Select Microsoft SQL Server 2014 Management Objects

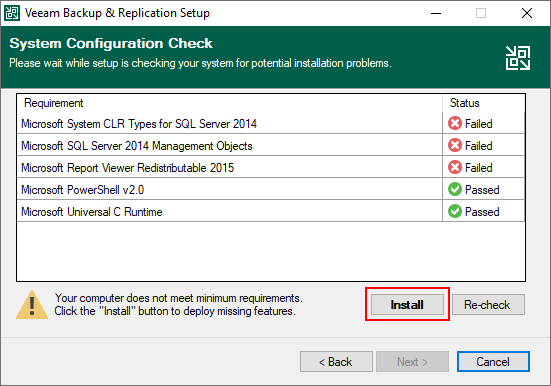pyautogui.click(x=137, y=146)
